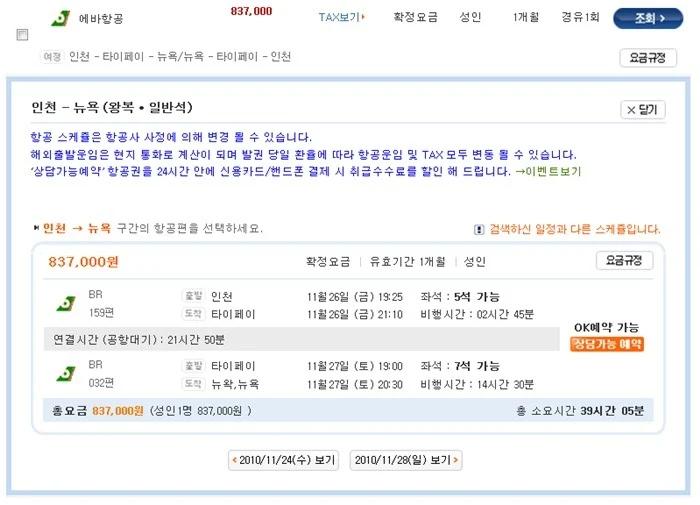Image resolution: width=700 pixels, height=505 pixels.
Task: Close the panel with the 닫기 button
Action: [x=642, y=110]
